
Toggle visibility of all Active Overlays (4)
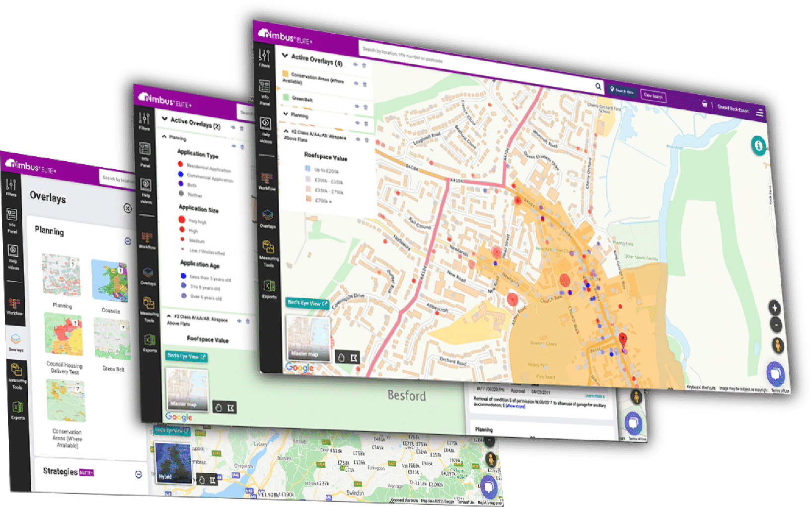(x=355, y=65)
